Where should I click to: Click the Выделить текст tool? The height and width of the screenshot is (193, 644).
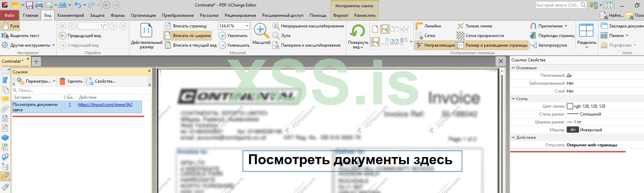coord(20,36)
